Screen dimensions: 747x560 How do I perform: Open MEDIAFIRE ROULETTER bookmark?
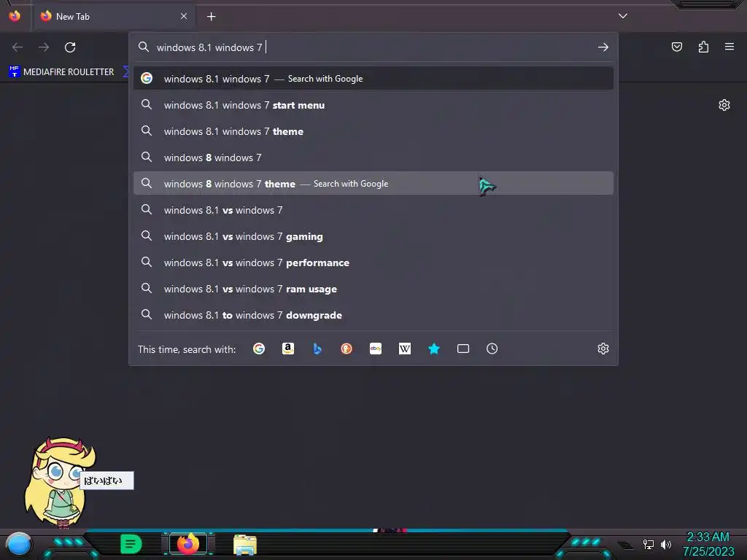click(x=61, y=72)
